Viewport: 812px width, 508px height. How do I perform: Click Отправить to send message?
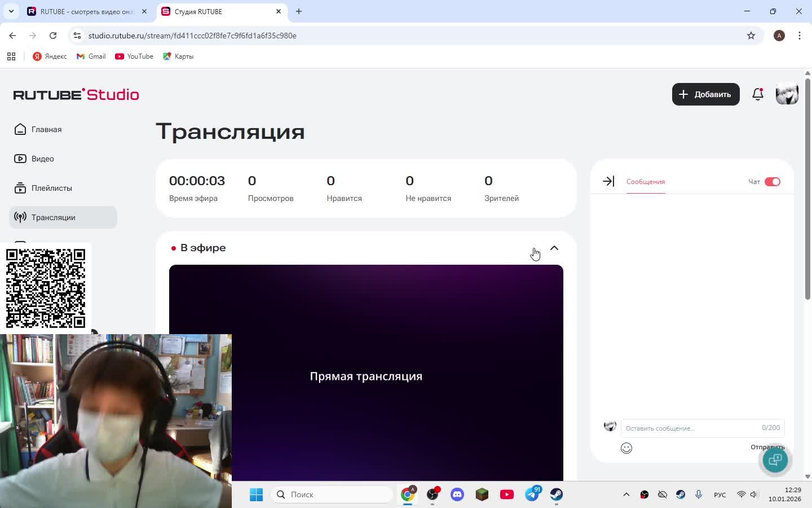tap(767, 447)
